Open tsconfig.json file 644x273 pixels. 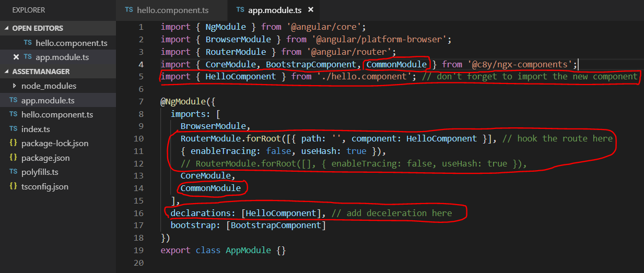44,186
